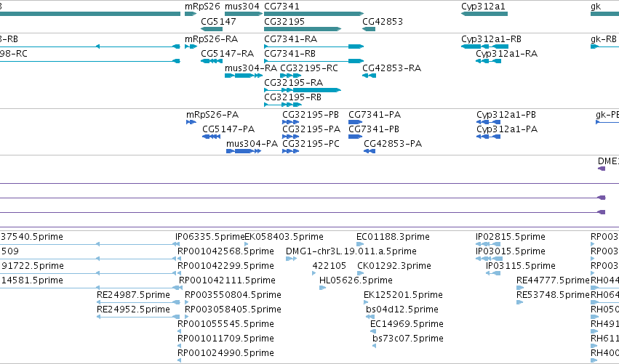Select EST IP03115.5prime

tap(520, 266)
